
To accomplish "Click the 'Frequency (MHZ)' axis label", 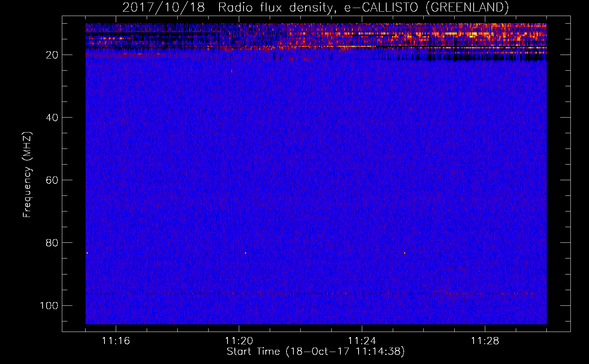I will click(27, 175).
